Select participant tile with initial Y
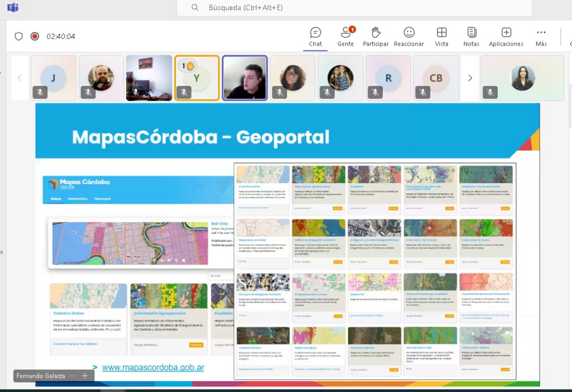The height and width of the screenshot is (392, 572). 197,78
